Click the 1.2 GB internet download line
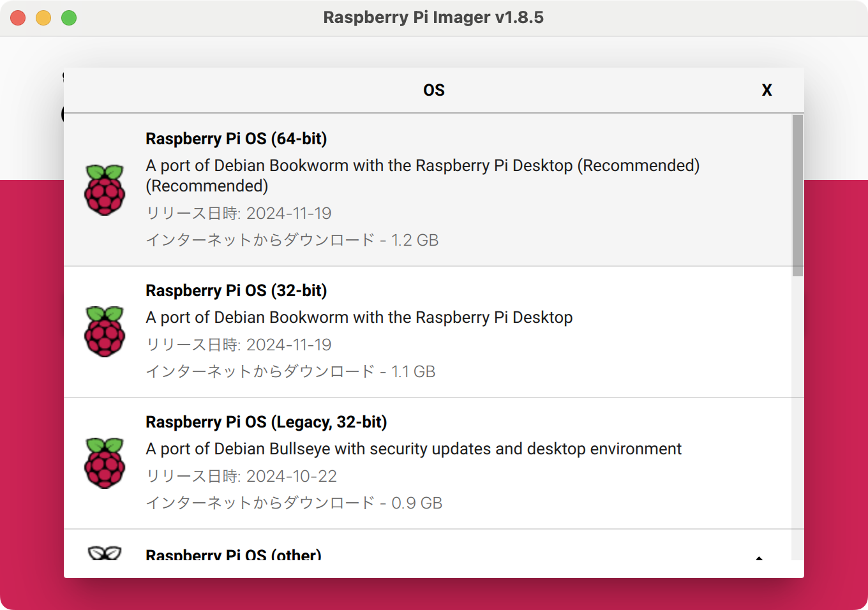 click(x=292, y=240)
